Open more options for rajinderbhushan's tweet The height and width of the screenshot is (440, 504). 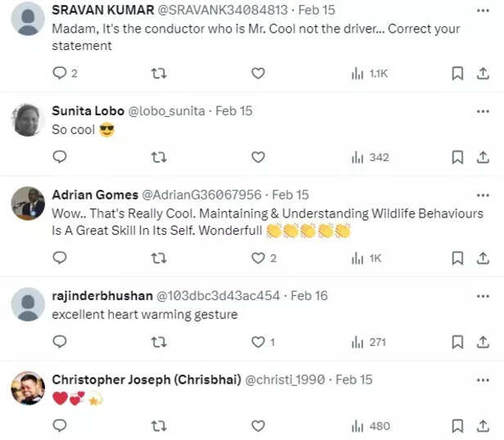(483, 295)
